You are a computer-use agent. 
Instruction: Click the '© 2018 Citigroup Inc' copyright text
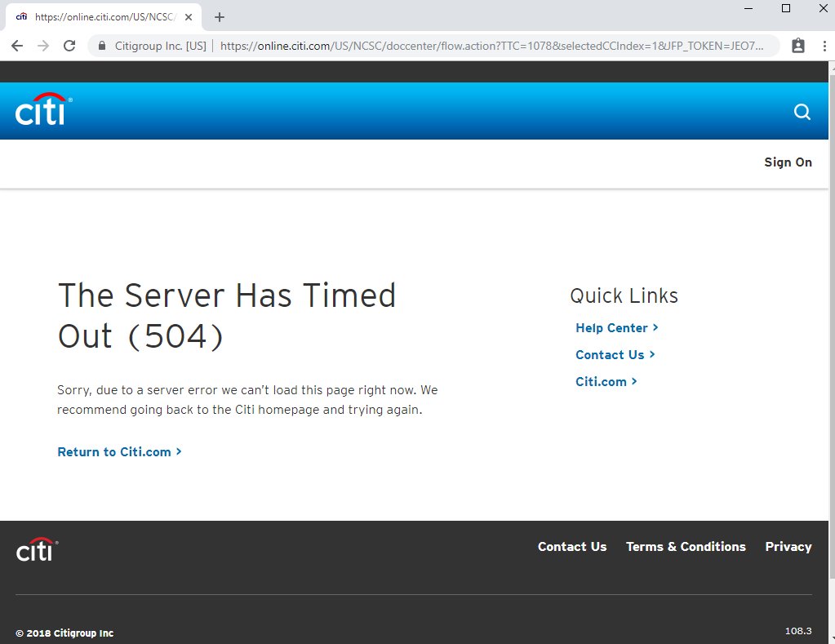[64, 633]
